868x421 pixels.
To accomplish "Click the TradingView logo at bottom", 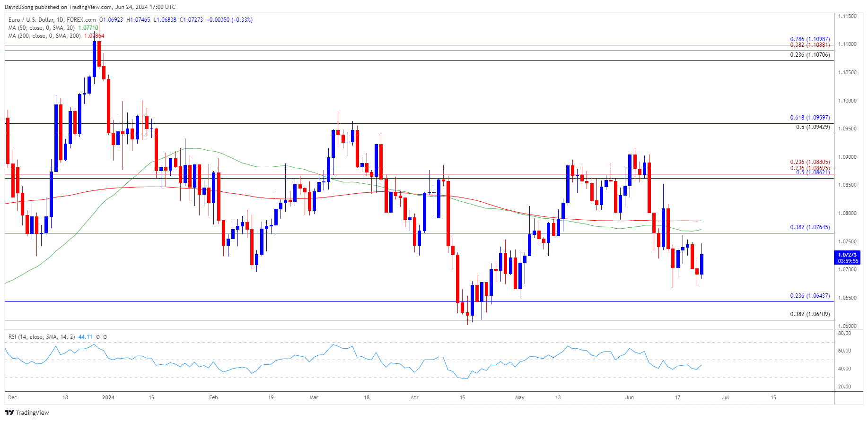I will 27,412.
